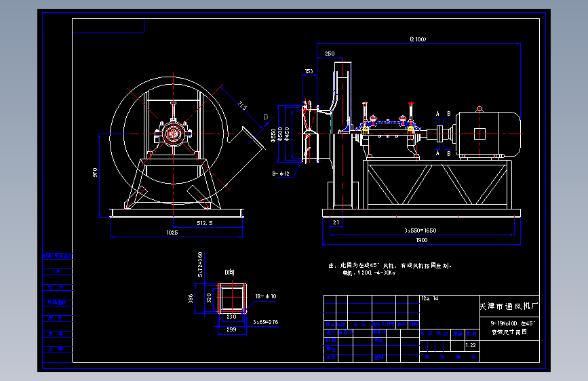Select the drawing title 安装尺寸简图
This screenshot has width=588, height=381.
tap(509, 332)
